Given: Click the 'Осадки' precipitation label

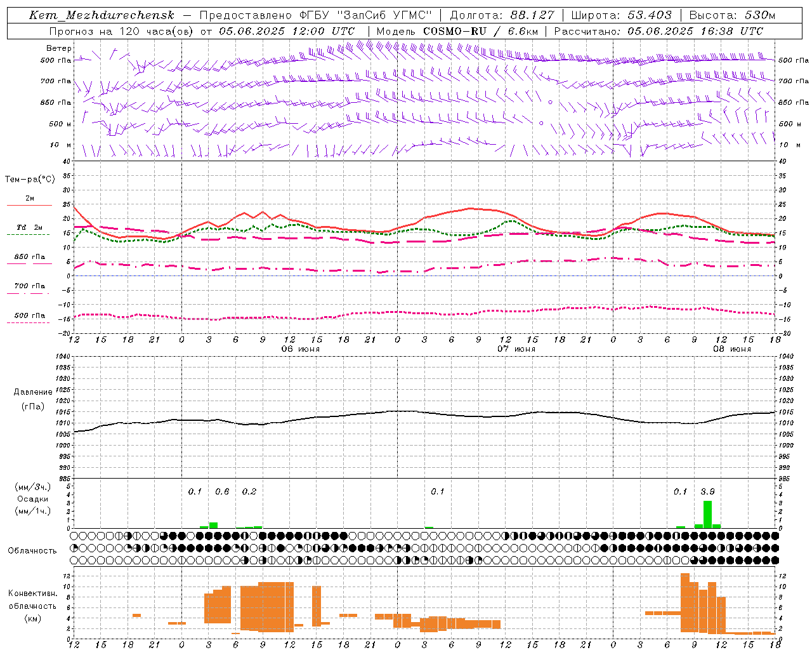Looking at the screenshot, I should pyautogui.click(x=32, y=499).
